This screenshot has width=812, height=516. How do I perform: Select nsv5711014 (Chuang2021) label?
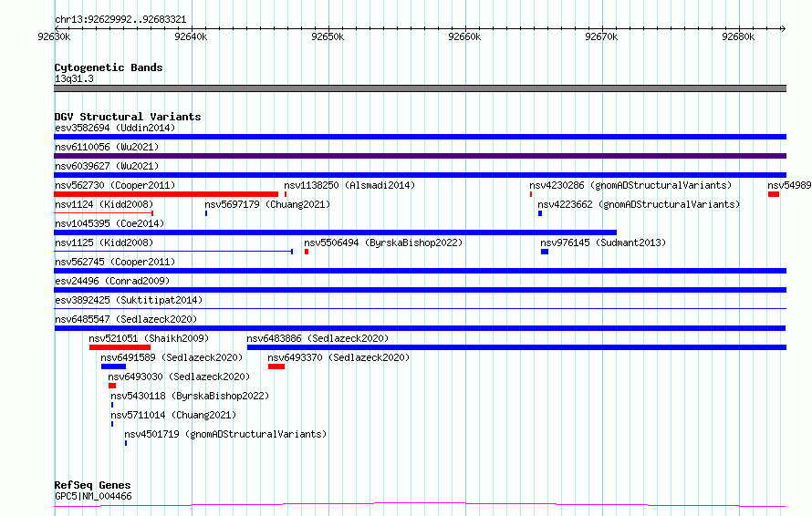pos(173,415)
